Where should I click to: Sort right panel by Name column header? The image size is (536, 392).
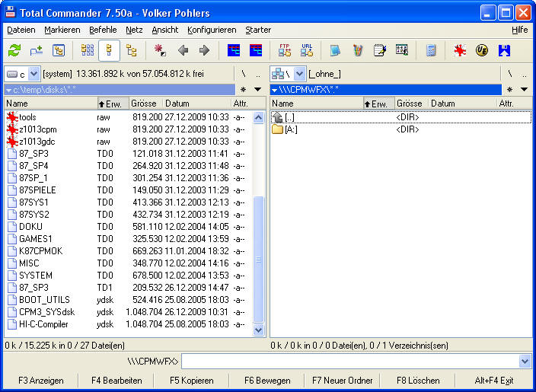click(317, 104)
